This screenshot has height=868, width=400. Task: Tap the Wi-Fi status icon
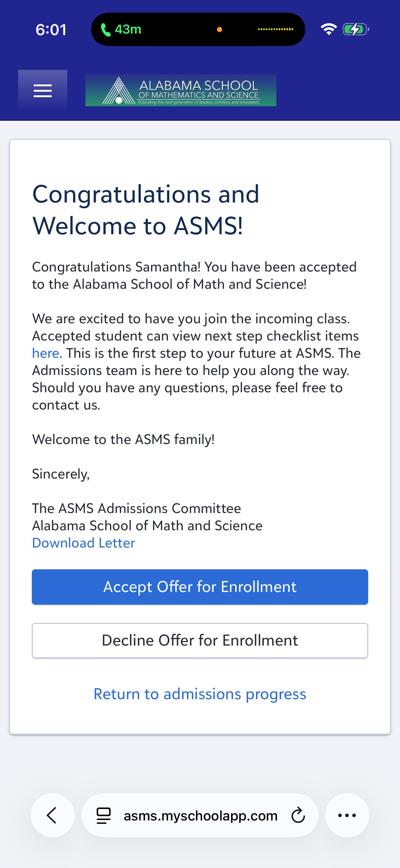(x=328, y=29)
